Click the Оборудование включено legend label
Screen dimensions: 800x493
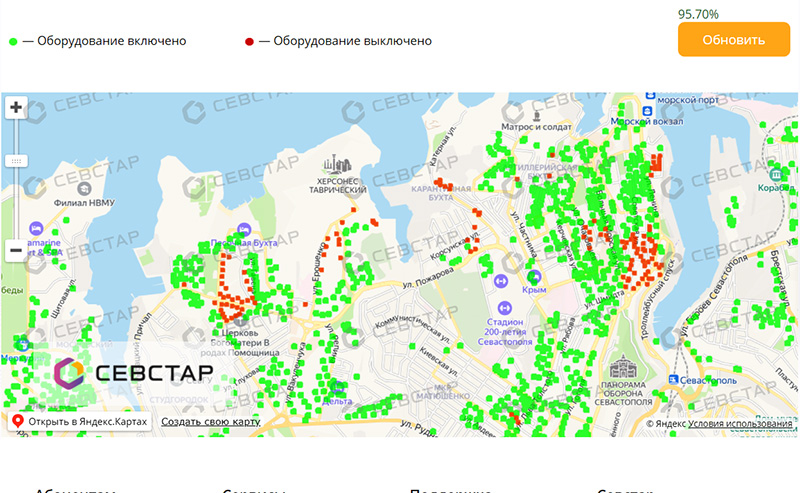tap(112, 41)
